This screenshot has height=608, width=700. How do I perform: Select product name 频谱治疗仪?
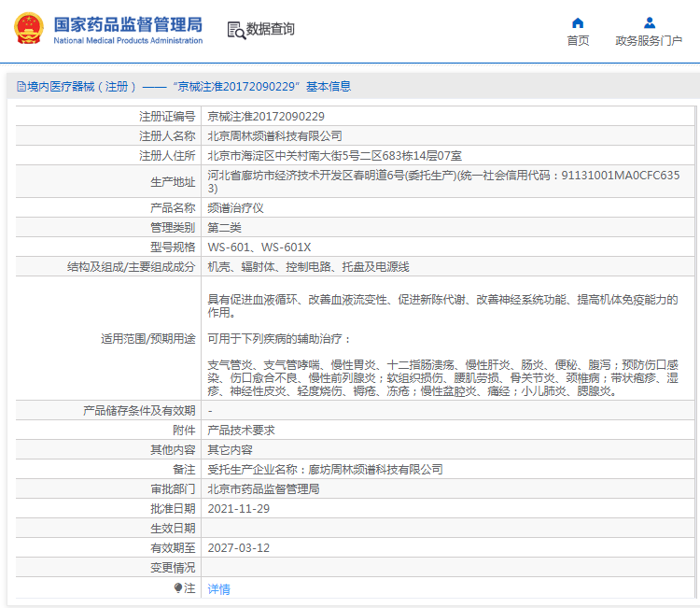235,208
